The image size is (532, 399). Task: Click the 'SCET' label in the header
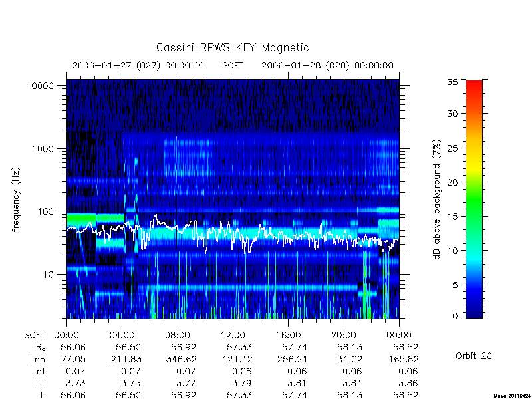pos(233,65)
